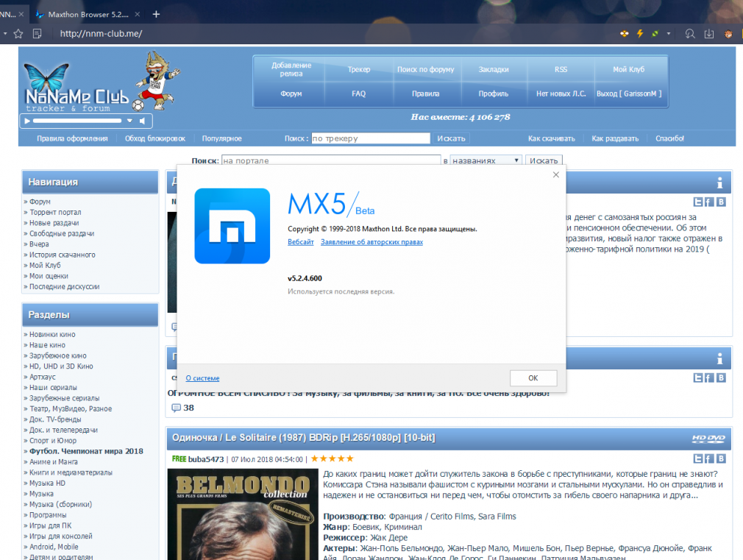Open the RSS menu item
The image size is (743, 560).
pos(561,69)
